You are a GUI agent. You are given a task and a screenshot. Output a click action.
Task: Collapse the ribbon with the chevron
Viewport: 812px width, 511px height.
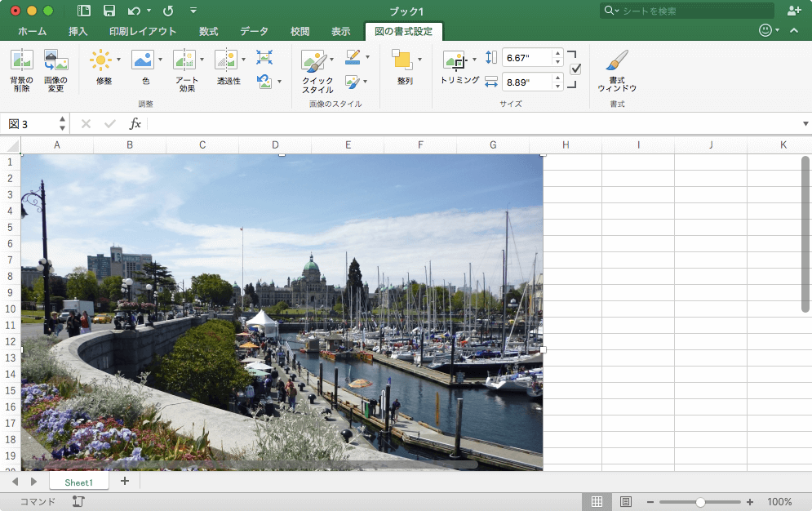[794, 30]
